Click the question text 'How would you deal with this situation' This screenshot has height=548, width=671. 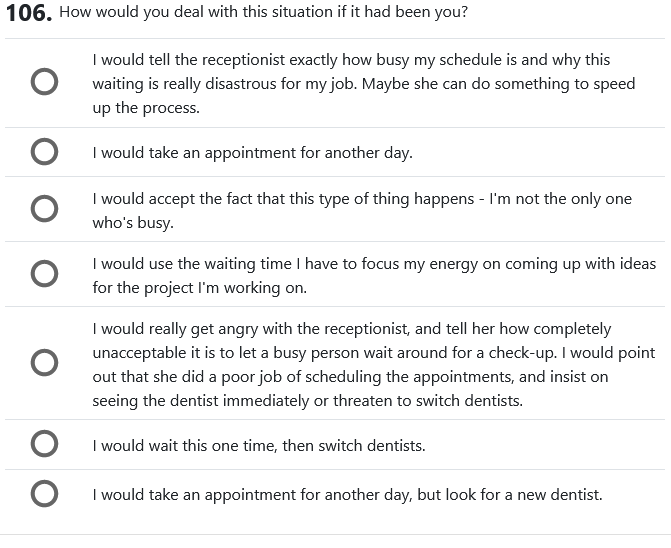pos(263,14)
